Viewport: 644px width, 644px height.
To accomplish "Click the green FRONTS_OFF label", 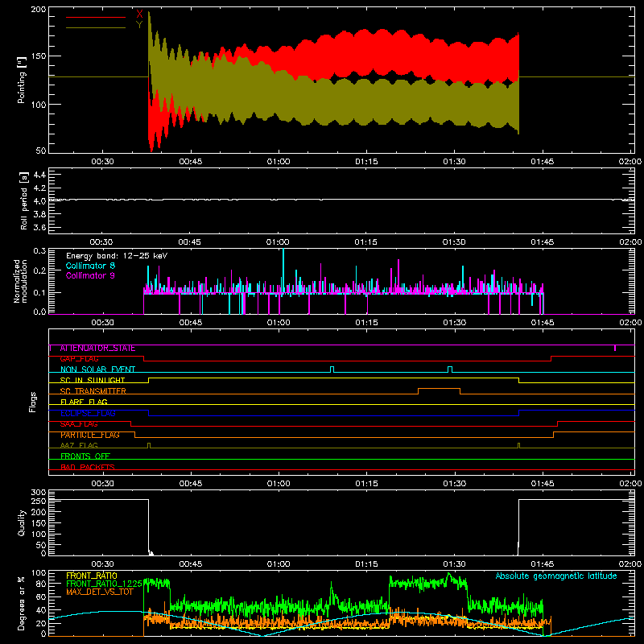I will coord(85,456).
